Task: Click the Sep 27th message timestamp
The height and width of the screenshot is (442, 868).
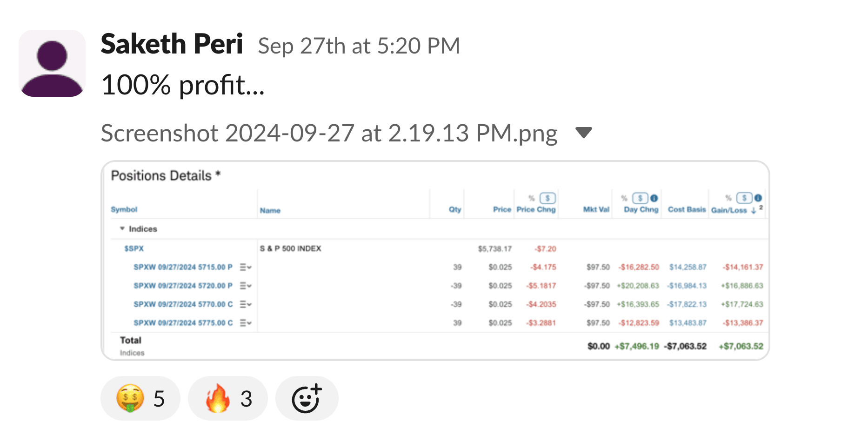Action: click(359, 46)
